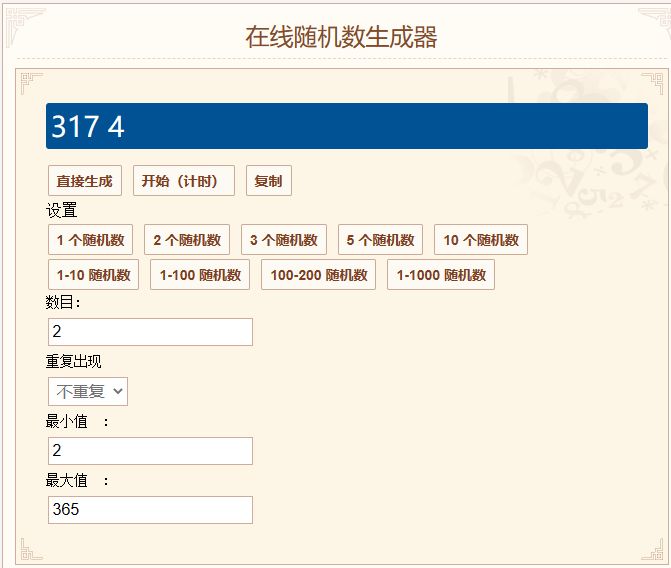671x568 pixels.
Task: Pick the 10 个随机数 preset
Action: (481, 240)
